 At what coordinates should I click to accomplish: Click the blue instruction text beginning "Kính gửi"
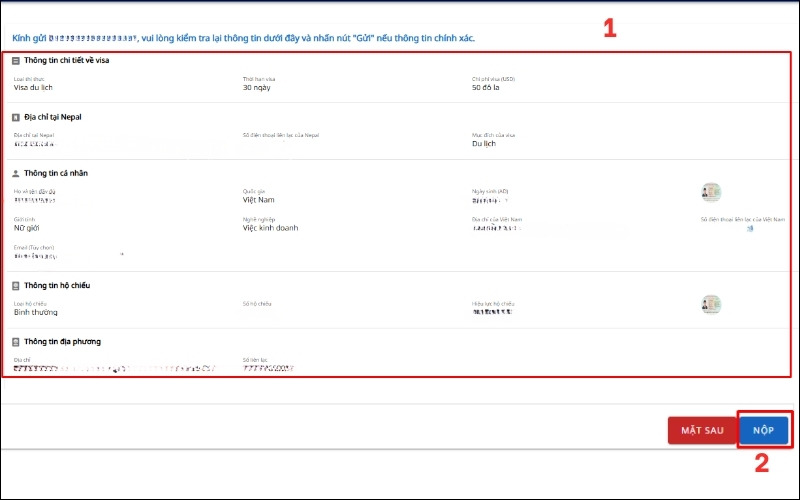click(x=243, y=38)
